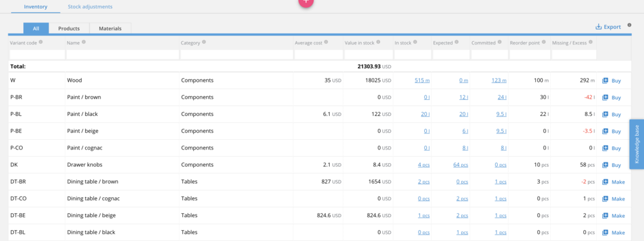This screenshot has width=644, height=241.
Task: Click Buy plus icon for Paint / black
Action: pyautogui.click(x=605, y=115)
